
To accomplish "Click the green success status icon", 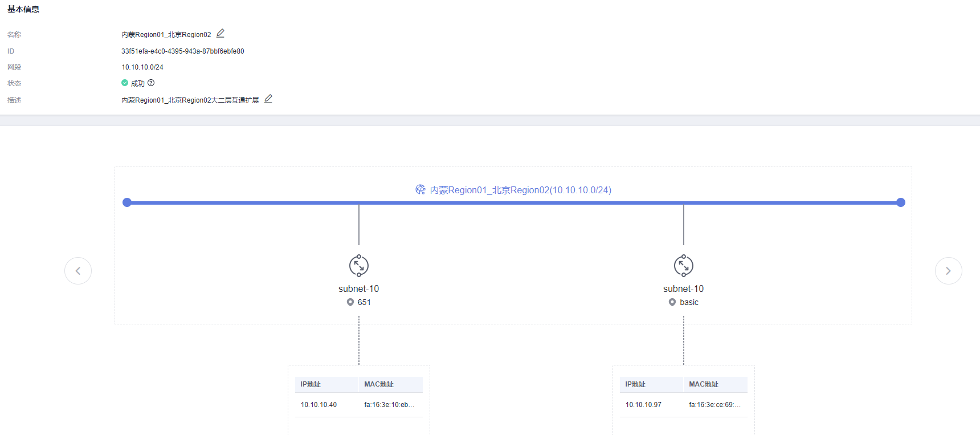I will tap(125, 83).
